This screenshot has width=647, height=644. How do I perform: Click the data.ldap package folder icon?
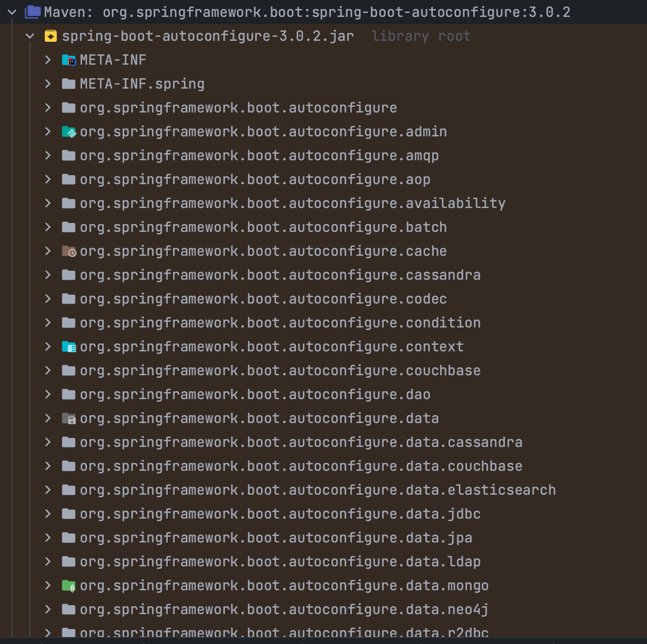(x=69, y=561)
